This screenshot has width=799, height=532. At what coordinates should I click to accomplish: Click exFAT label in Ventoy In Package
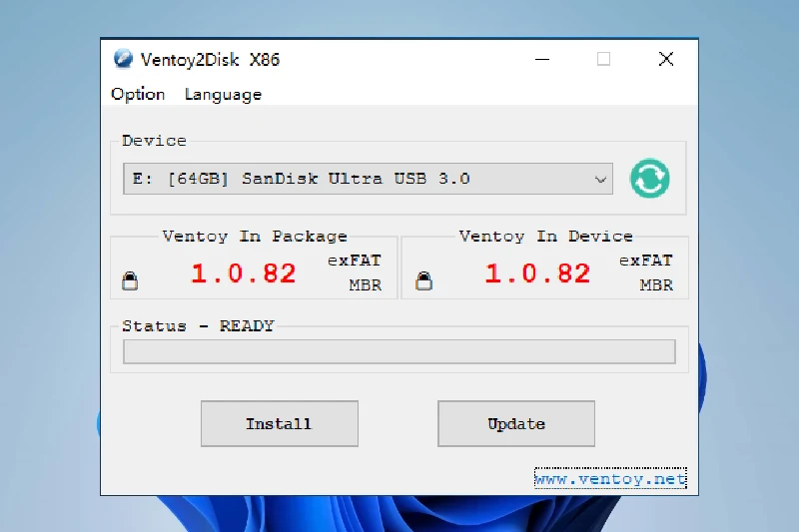[x=355, y=261]
